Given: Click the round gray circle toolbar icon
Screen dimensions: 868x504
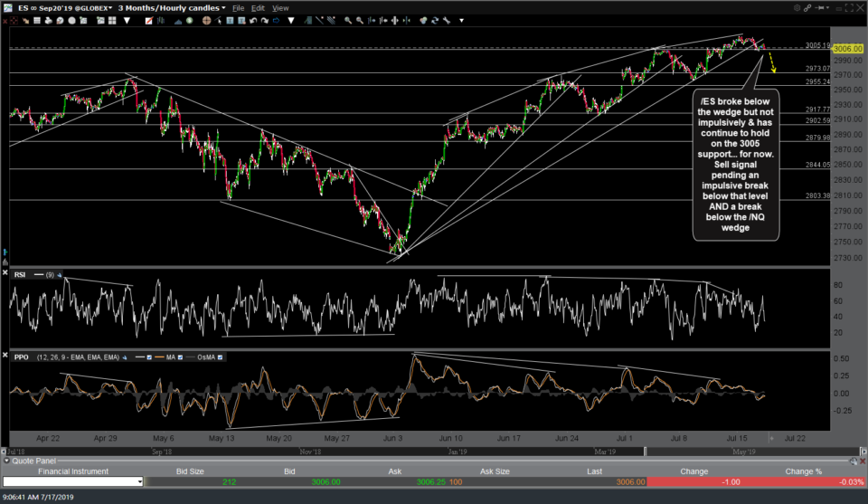Looking at the screenshot, I should click(71, 21).
